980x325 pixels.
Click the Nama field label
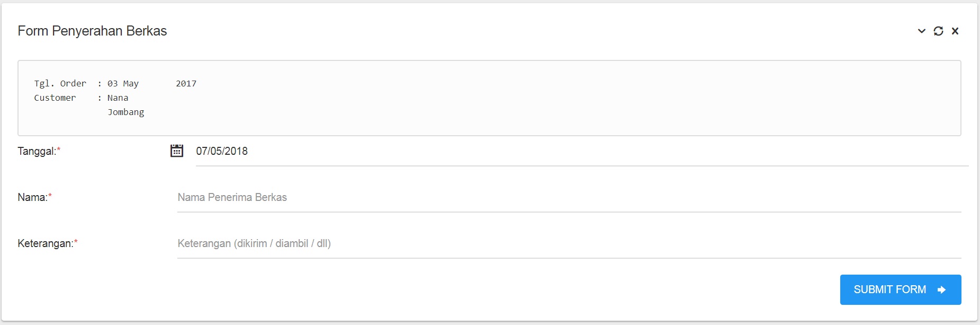pos(32,197)
